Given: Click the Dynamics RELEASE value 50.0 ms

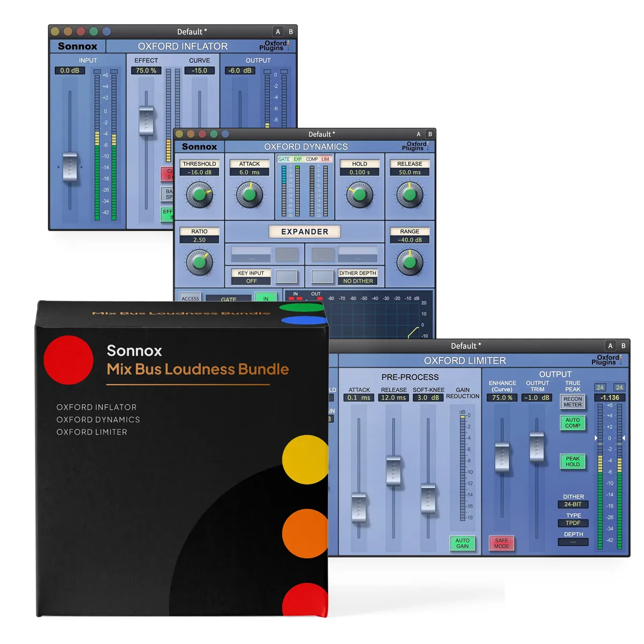Looking at the screenshot, I should pyautogui.click(x=409, y=172).
